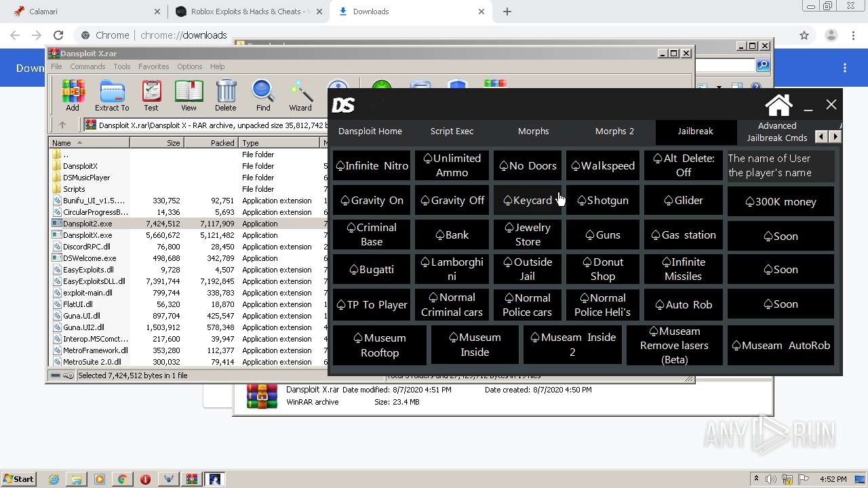Image resolution: width=868 pixels, height=488 pixels.
Task: Click the Add toolbar icon in WinRAR
Action: point(73,96)
